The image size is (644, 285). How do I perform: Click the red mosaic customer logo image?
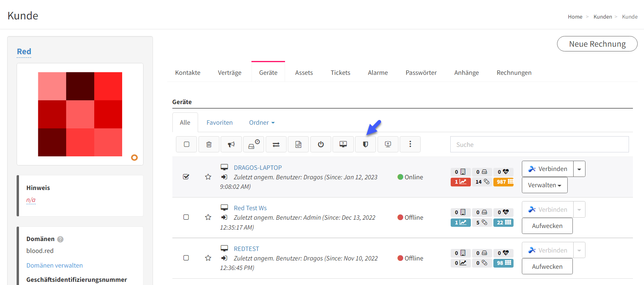coord(80,114)
